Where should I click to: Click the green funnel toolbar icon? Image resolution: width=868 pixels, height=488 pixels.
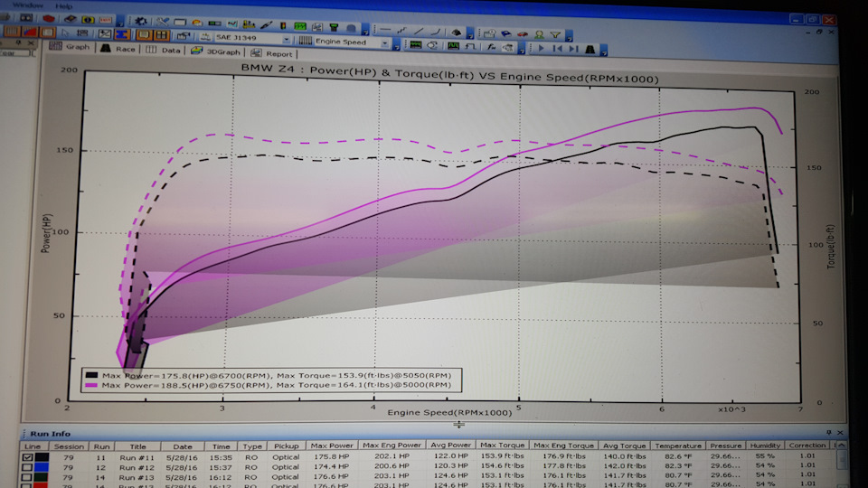coord(334,27)
